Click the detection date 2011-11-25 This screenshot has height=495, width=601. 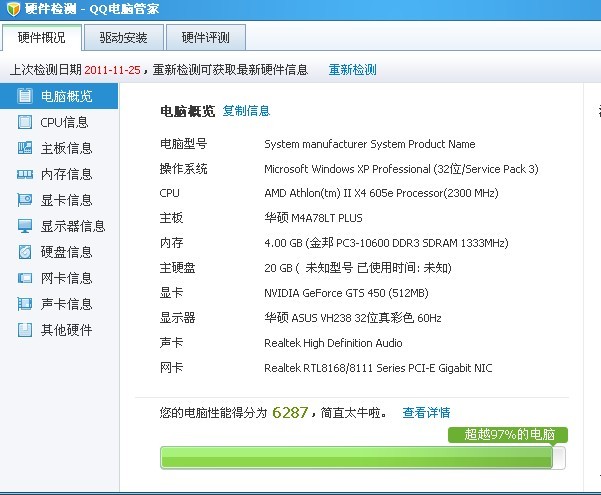pos(112,70)
